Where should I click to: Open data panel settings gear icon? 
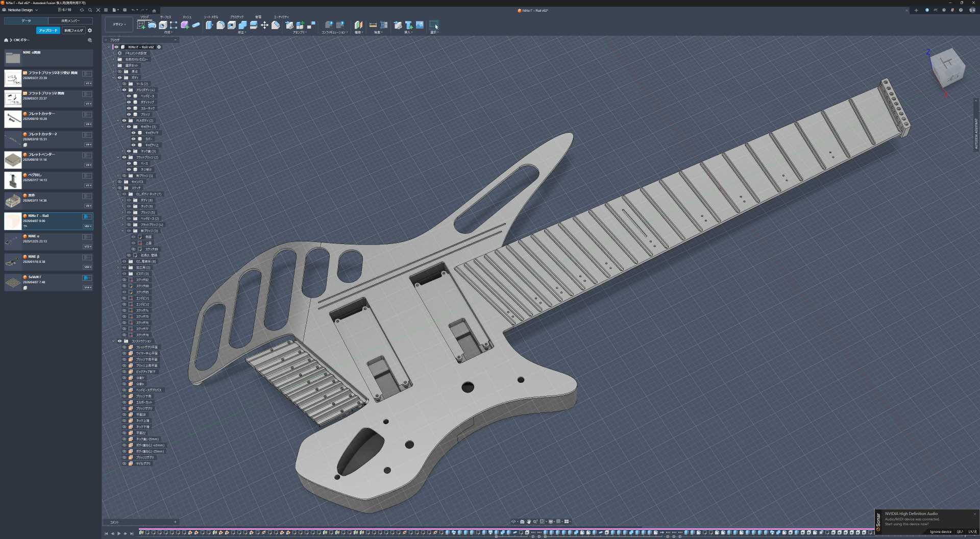click(90, 31)
